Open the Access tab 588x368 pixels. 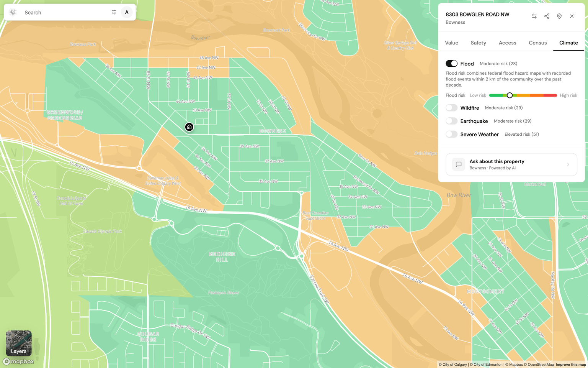click(x=507, y=43)
